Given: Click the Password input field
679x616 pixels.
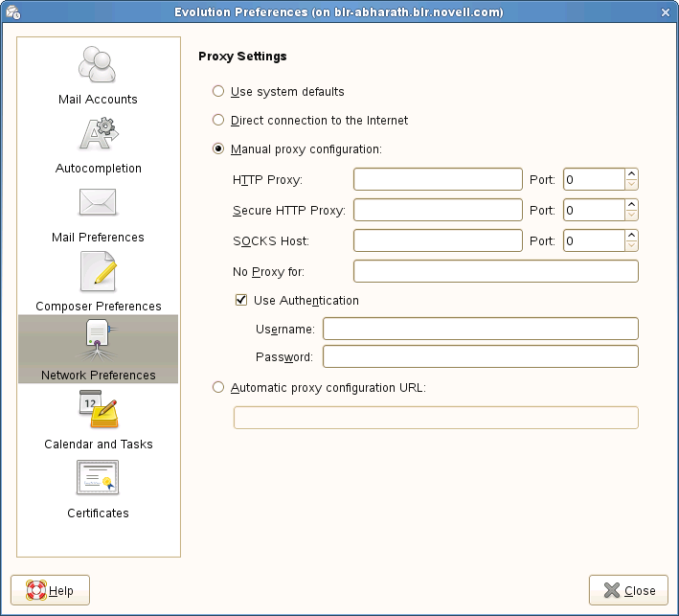Looking at the screenshot, I should click(x=481, y=356).
